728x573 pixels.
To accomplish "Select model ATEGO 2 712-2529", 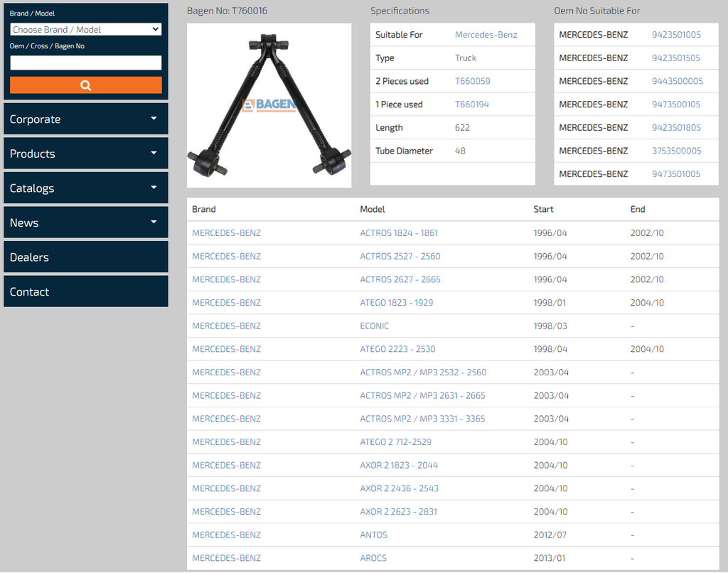I will pyautogui.click(x=395, y=442).
